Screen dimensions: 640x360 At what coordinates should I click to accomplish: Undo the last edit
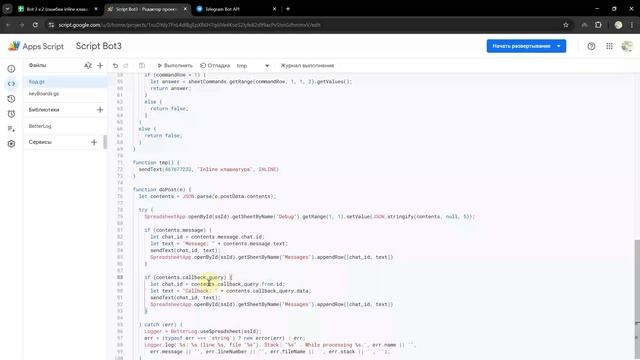(x=116, y=65)
